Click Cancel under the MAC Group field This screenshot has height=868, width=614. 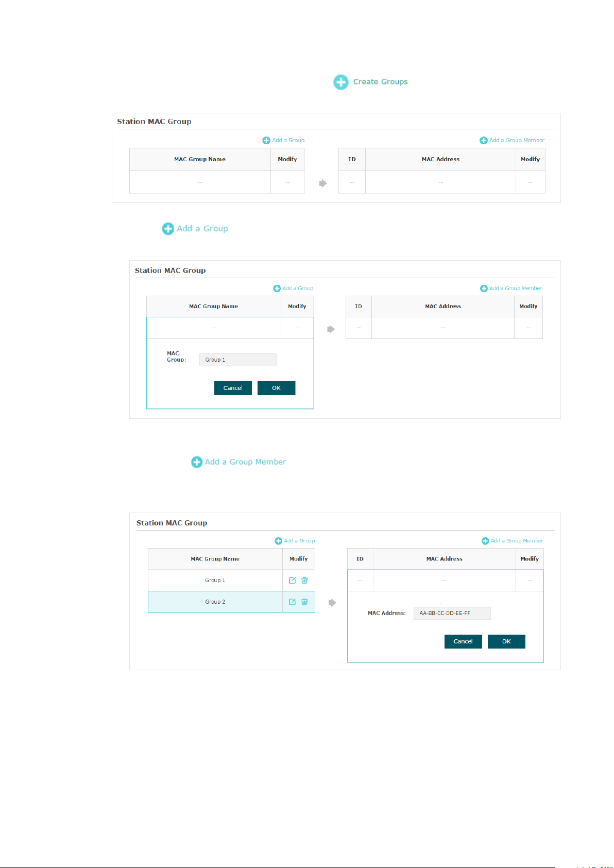(x=233, y=388)
